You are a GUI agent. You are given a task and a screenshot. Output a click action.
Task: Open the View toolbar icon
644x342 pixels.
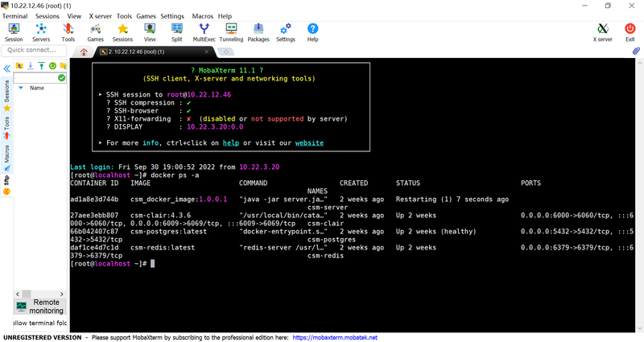click(x=150, y=32)
